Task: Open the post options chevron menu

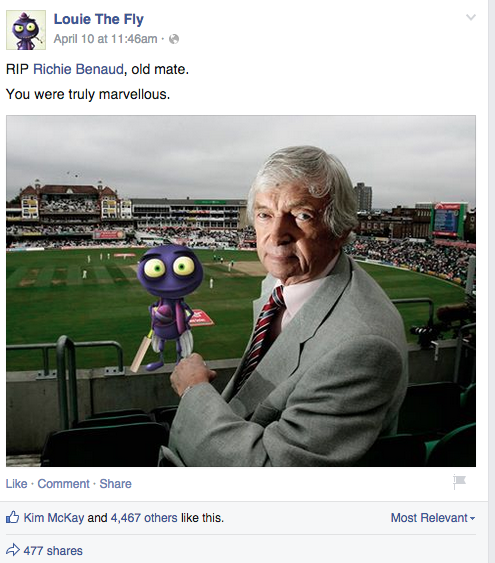Action: point(471,17)
